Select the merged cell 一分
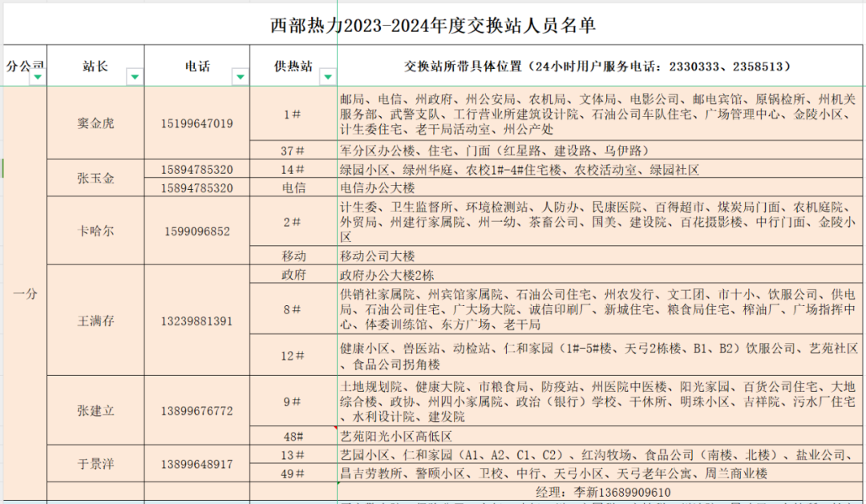The width and height of the screenshot is (866, 504). click(26, 294)
